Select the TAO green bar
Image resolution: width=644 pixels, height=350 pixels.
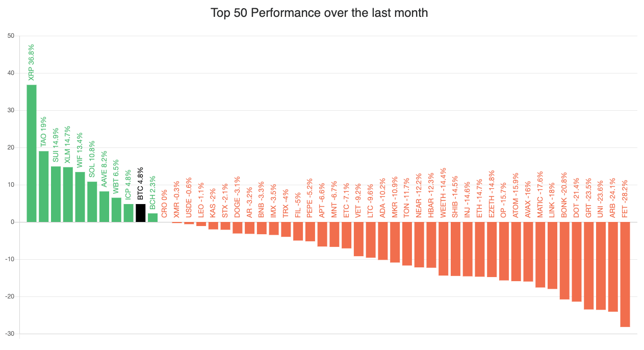click(x=44, y=186)
